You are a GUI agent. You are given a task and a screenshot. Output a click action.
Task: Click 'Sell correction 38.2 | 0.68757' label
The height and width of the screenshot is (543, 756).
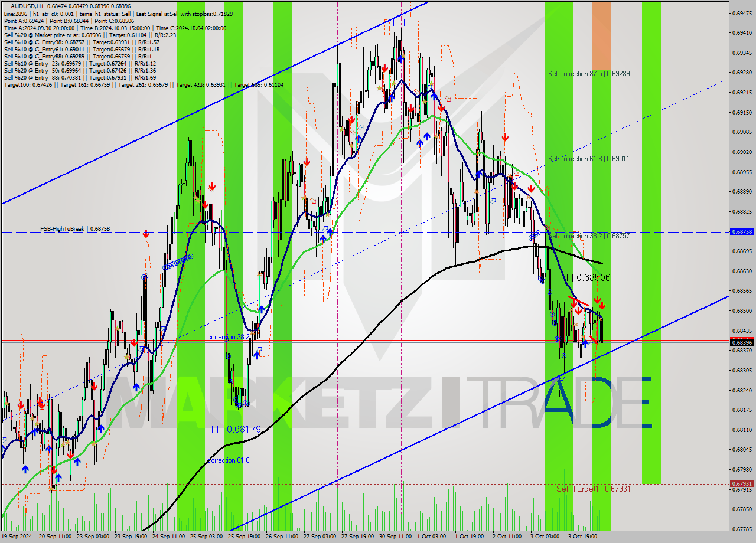click(589, 236)
